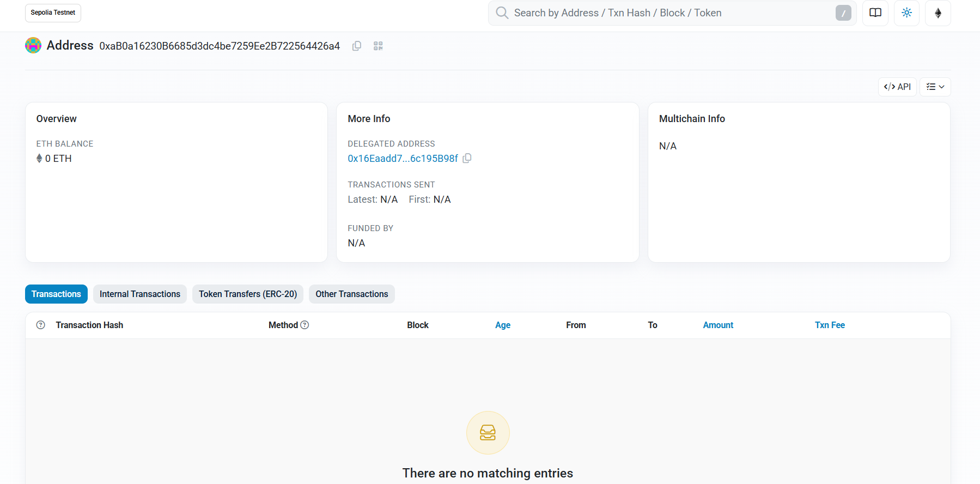Screen dimensions: 980x484
Task: Toggle the Age column format
Action: [x=502, y=325]
